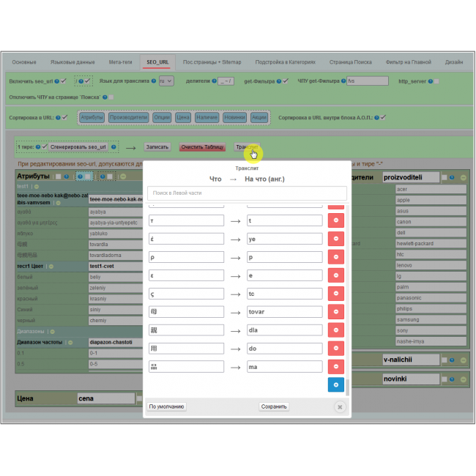Click help icon next to proizvoditeli checkbox

[453, 177]
